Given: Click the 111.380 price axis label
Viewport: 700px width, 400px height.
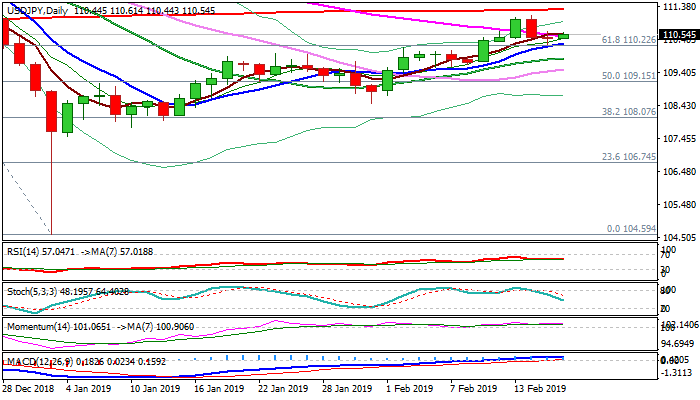Looking at the screenshot, I should [679, 7].
